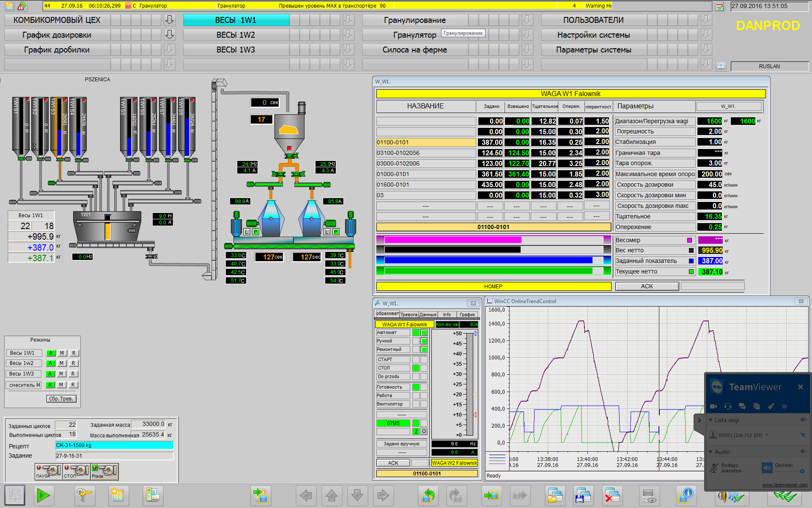The width and height of the screenshot is (812, 508).
Task: Open ВЕСЫ 1W2 screen menu
Action: [x=236, y=35]
